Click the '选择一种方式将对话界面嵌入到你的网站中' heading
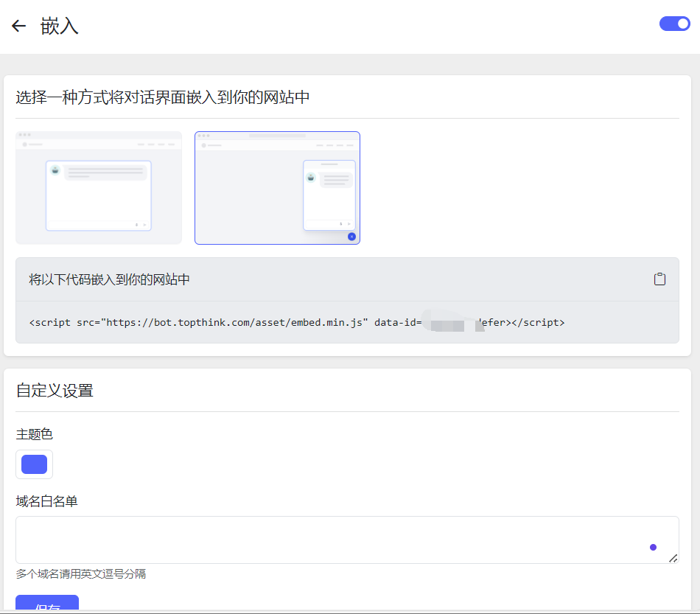 click(163, 97)
